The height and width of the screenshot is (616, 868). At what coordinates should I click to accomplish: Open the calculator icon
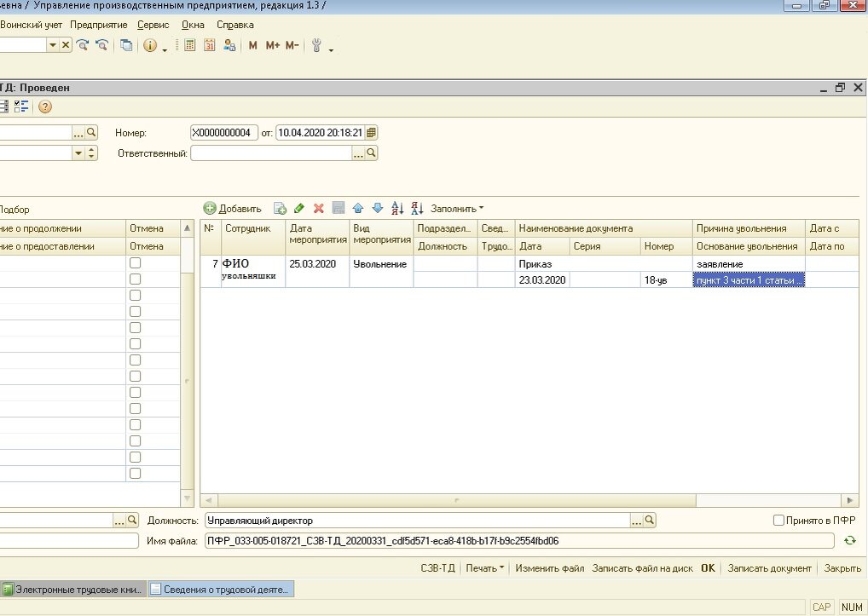(190, 45)
